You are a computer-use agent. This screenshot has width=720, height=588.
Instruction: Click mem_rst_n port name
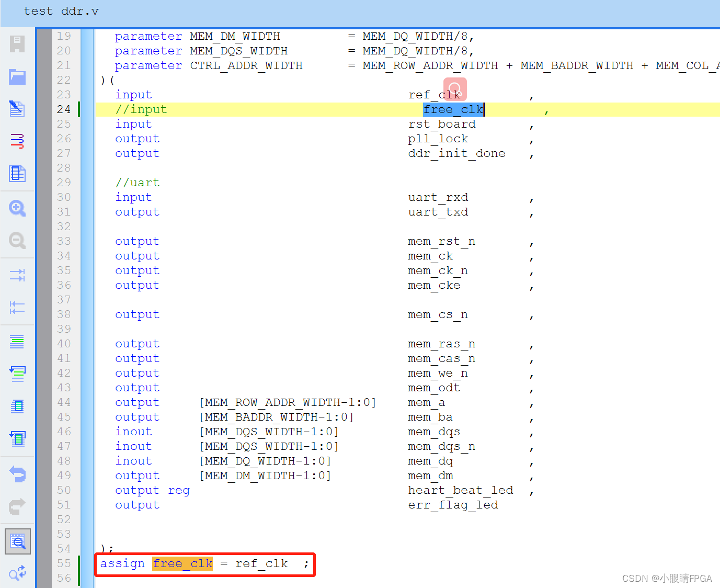pos(442,241)
